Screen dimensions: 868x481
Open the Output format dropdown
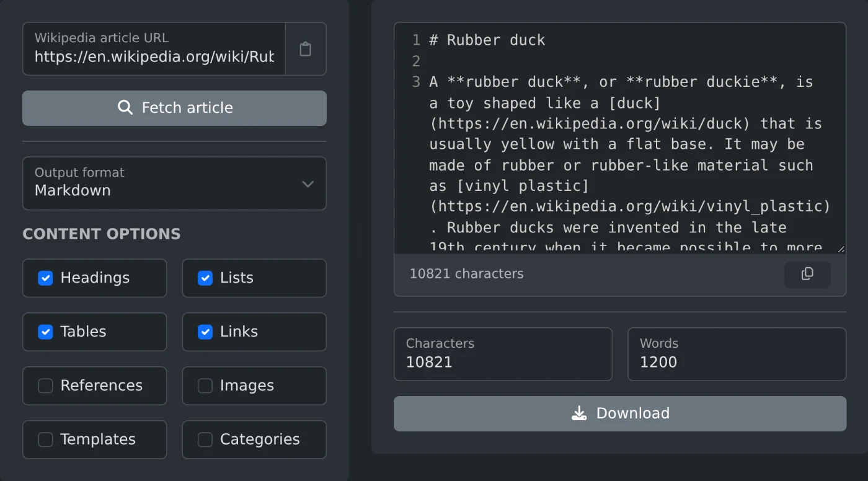[x=174, y=183]
